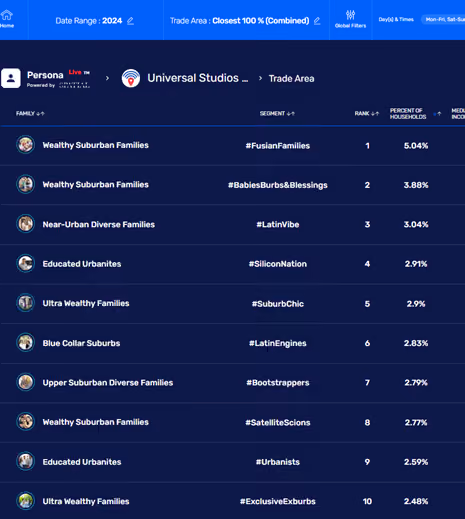465x519 pixels.
Task: Sort by SEGMENT column header
Action: coord(277,114)
